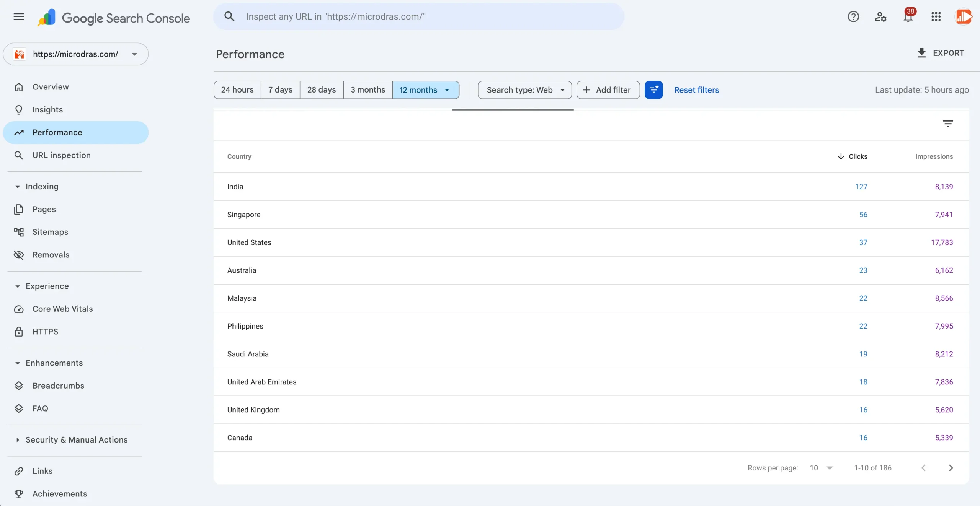Click the EXPORT button
This screenshot has width=980, height=506.
click(941, 53)
